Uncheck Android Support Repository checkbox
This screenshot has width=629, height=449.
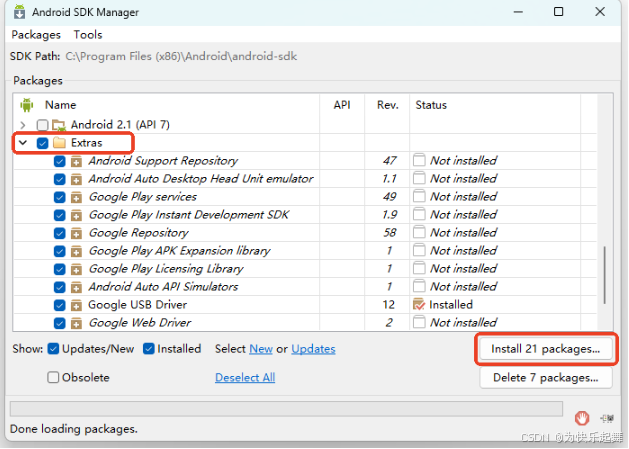tap(59, 161)
